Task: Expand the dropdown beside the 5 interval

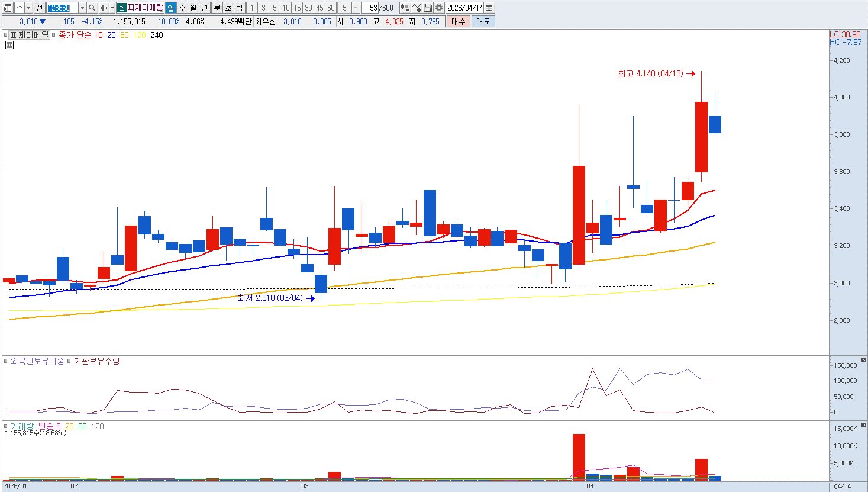Action: (356, 8)
